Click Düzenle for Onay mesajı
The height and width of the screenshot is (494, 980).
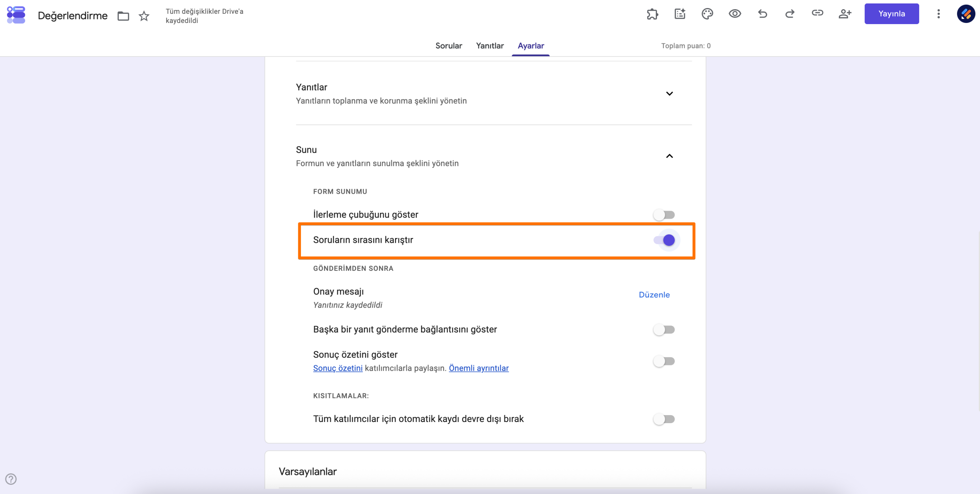pos(654,294)
